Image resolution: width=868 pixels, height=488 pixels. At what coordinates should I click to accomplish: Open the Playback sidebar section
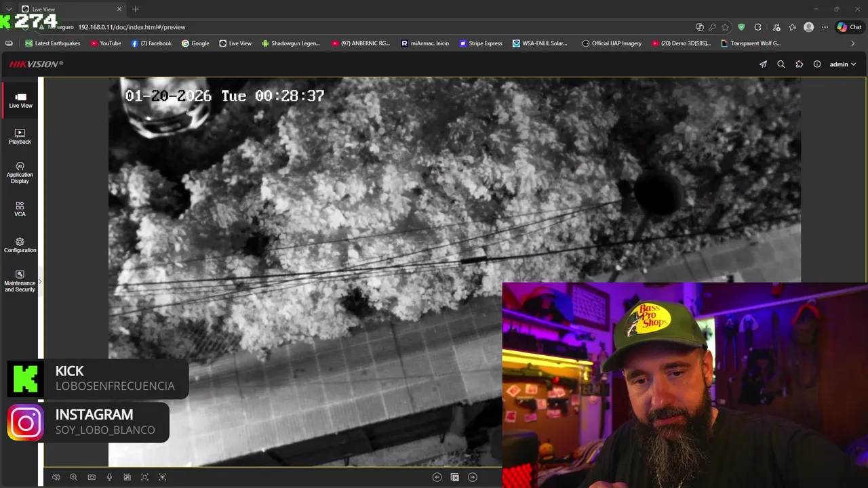tap(20, 136)
